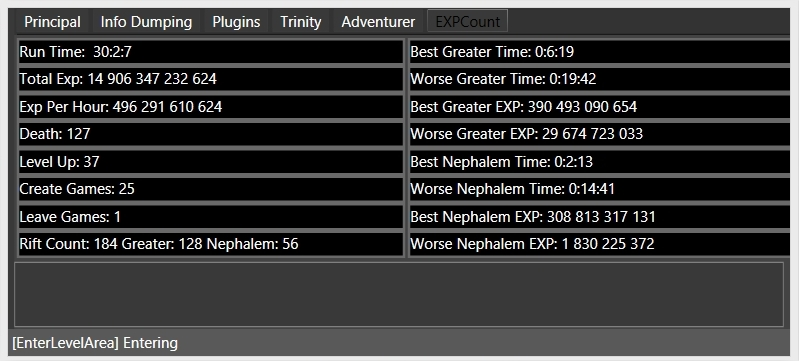Click the EnterLevelArea status bar text

click(95, 343)
